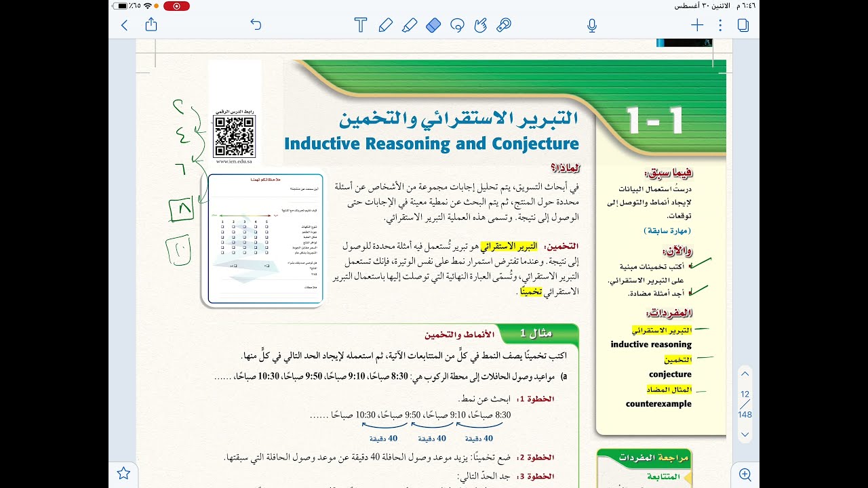Image resolution: width=868 pixels, height=488 pixels.
Task: Select the Lasso selection tool
Action: click(x=457, y=25)
